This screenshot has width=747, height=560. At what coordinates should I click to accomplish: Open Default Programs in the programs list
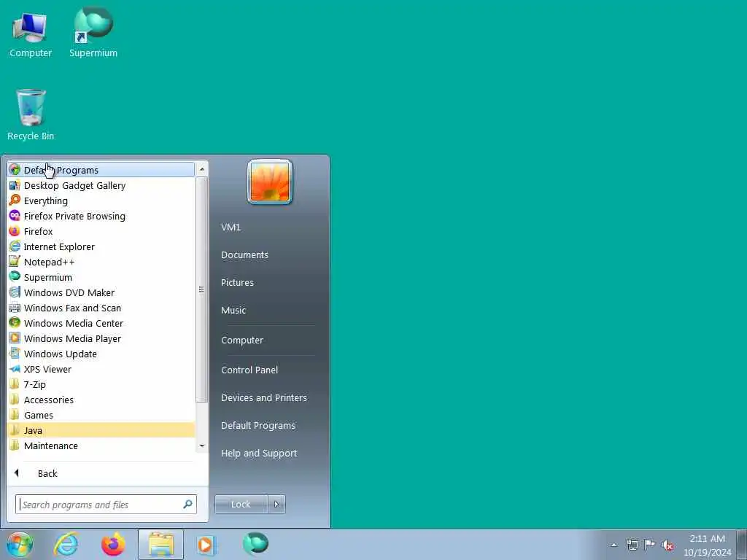101,170
